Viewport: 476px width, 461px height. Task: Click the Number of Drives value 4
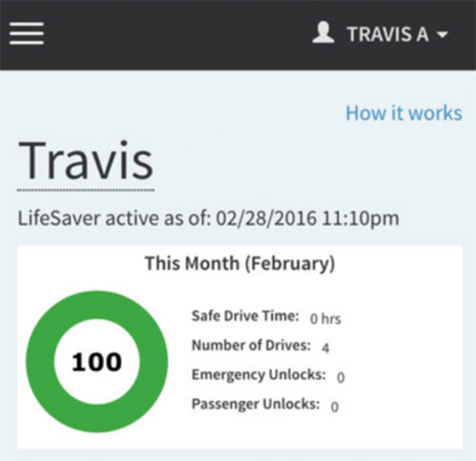[326, 349]
